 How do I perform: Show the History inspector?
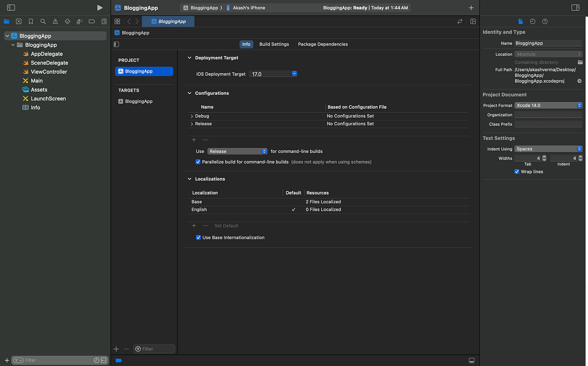532,21
